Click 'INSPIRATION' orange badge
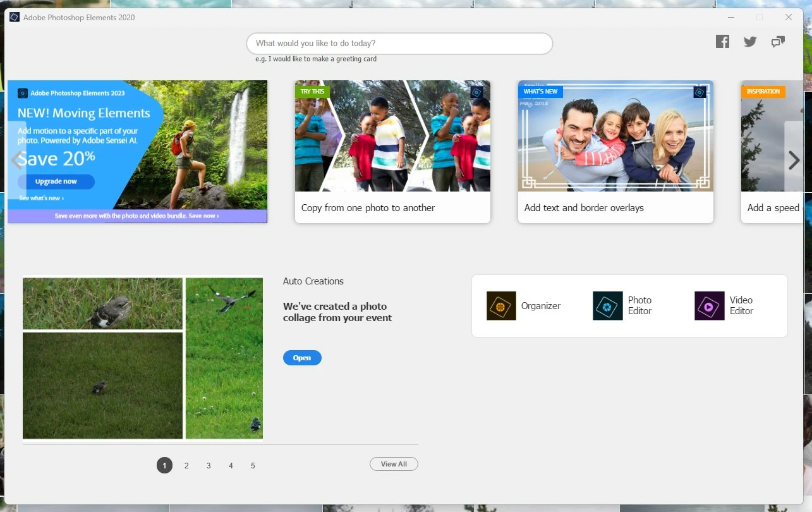 point(763,92)
